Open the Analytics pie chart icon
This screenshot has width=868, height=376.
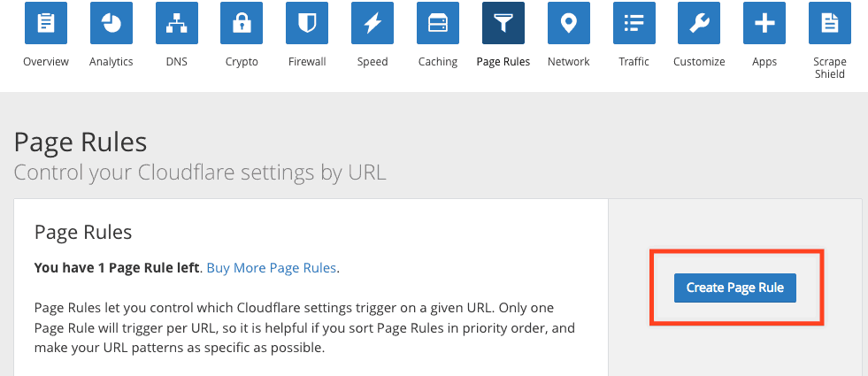tap(111, 23)
